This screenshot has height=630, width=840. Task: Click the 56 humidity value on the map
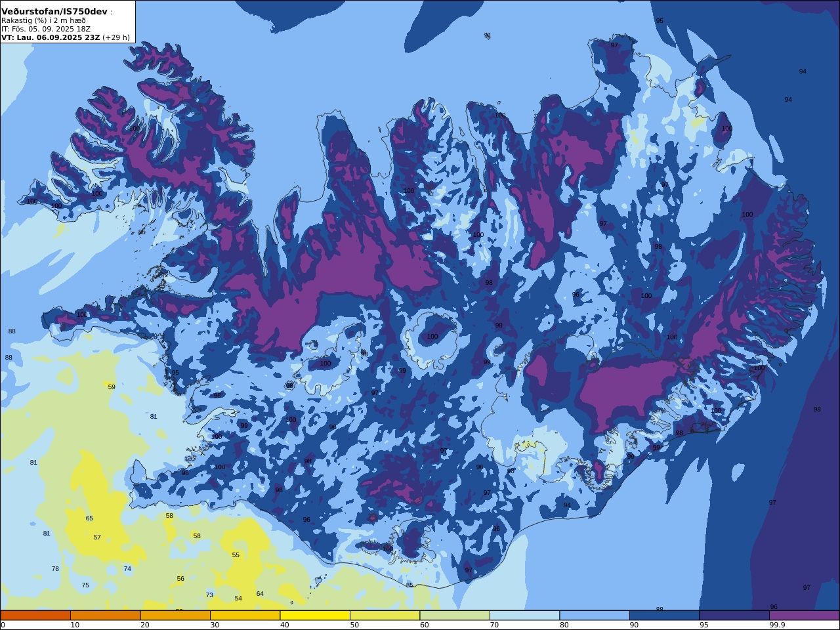click(x=180, y=579)
